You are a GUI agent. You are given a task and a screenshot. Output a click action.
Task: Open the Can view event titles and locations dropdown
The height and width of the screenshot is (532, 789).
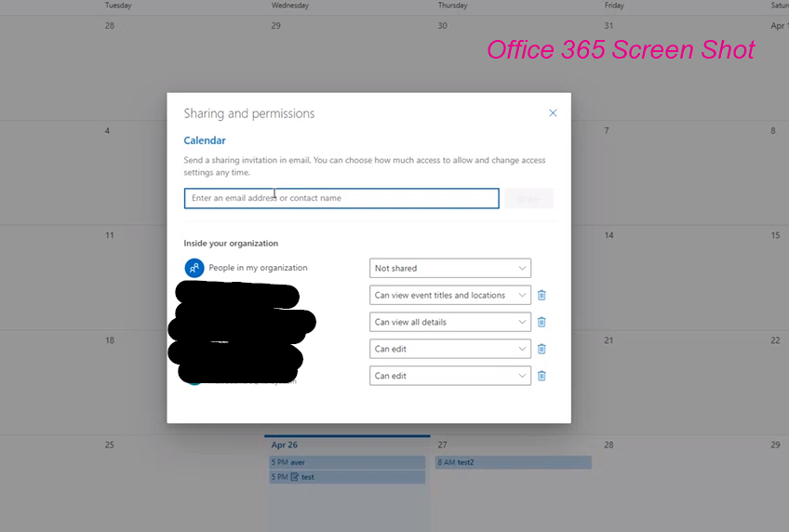449,295
